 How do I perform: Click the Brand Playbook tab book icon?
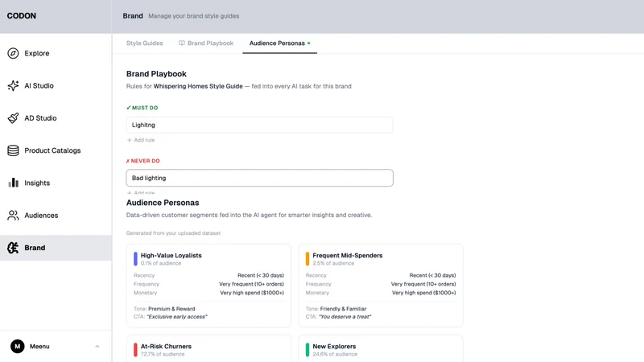pyautogui.click(x=182, y=43)
